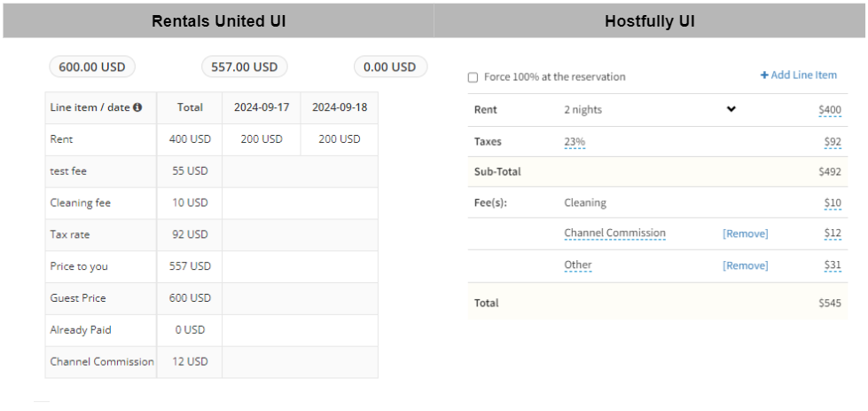The width and height of the screenshot is (868, 411).
Task: Click the $12 channel commission amount
Action: [833, 233]
